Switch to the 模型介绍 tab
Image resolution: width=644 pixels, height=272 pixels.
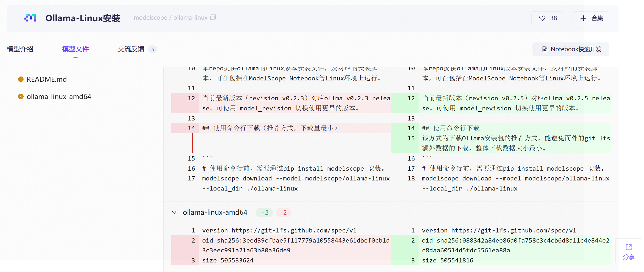point(20,49)
